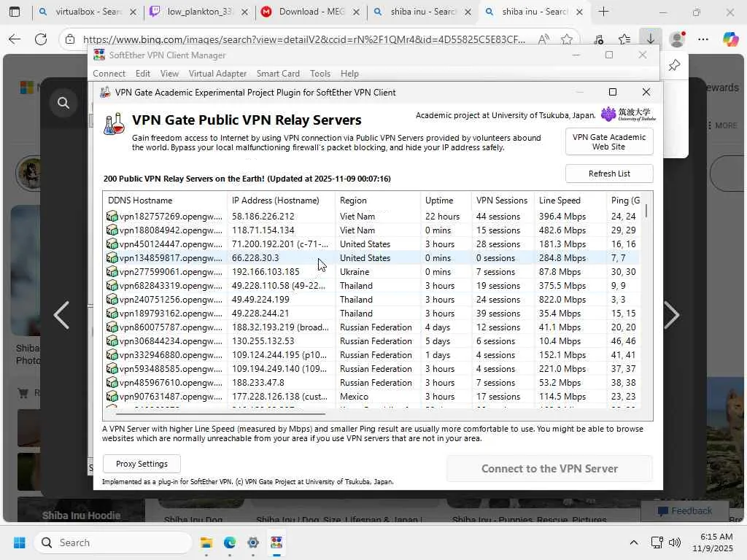Screen dimensions: 747x560
Task: Click server icon for vpn134859817 row
Action: tap(112, 257)
